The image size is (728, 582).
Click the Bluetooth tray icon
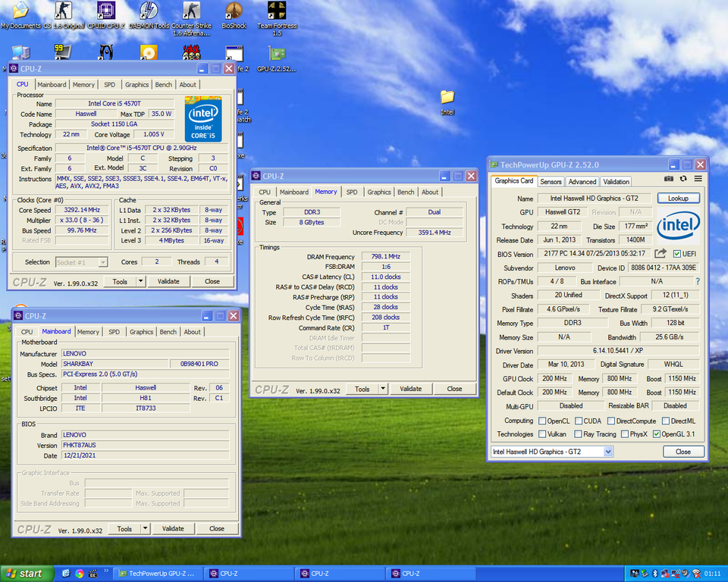655,574
